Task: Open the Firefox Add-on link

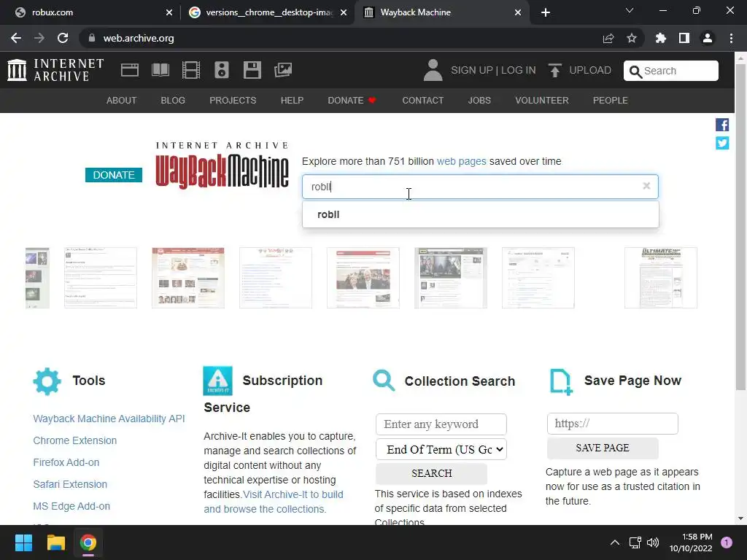Action: point(66,462)
